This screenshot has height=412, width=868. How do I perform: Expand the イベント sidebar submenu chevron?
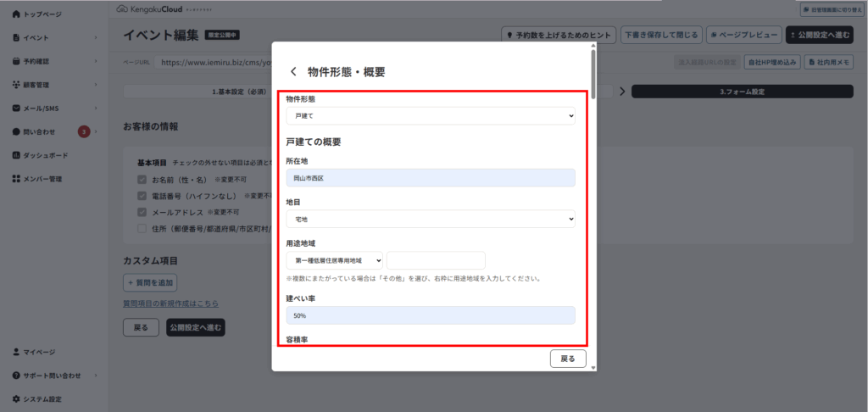(x=96, y=37)
